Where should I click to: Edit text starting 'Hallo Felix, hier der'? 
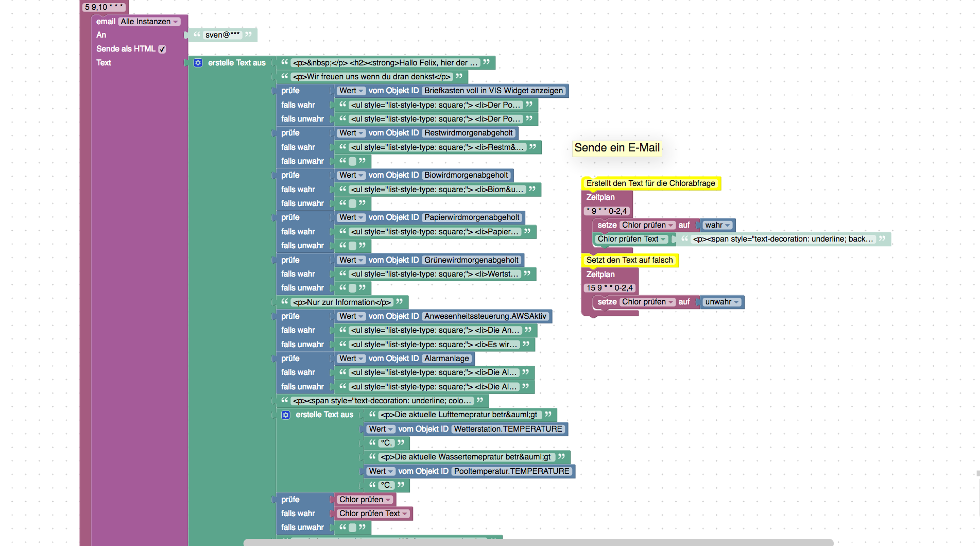coord(385,63)
